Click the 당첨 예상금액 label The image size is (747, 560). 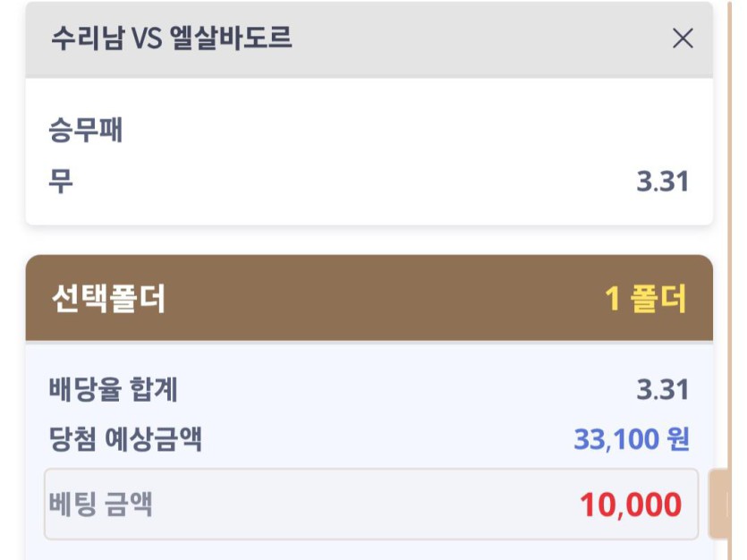click(x=125, y=439)
